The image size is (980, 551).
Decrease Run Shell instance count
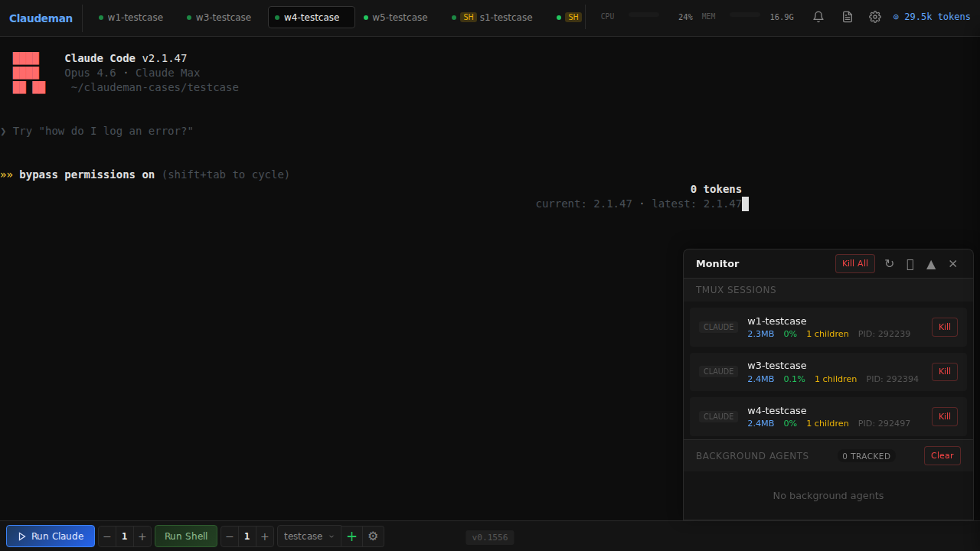tap(230, 536)
